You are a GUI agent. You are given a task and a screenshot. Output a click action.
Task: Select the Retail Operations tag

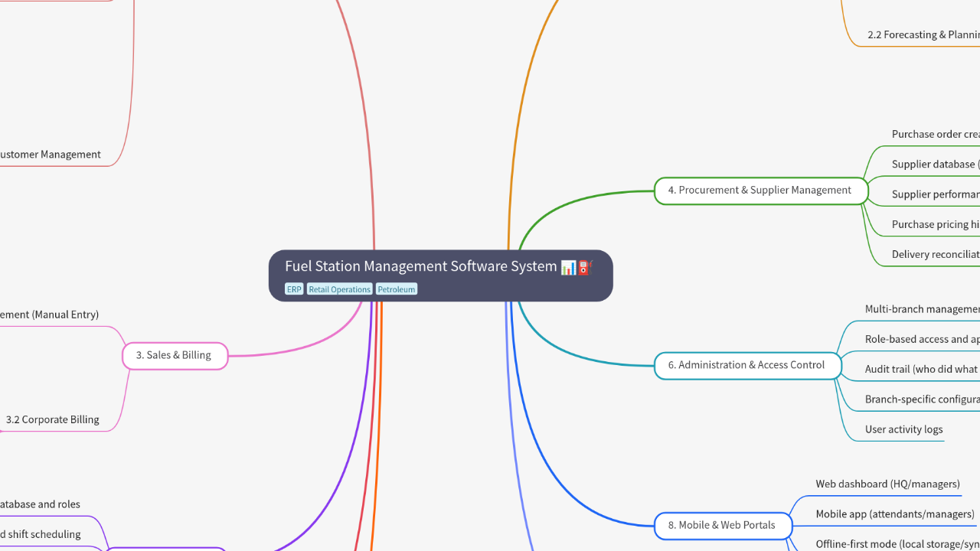click(339, 289)
